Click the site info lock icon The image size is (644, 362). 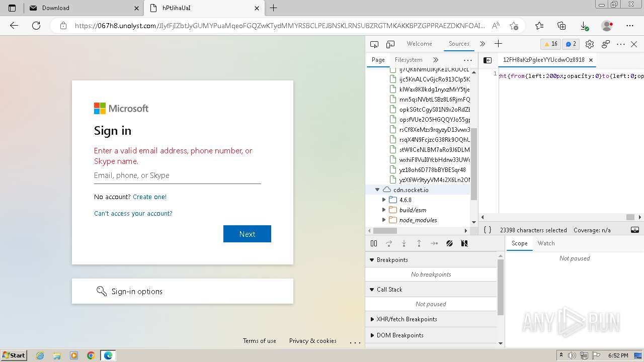pos(63,26)
